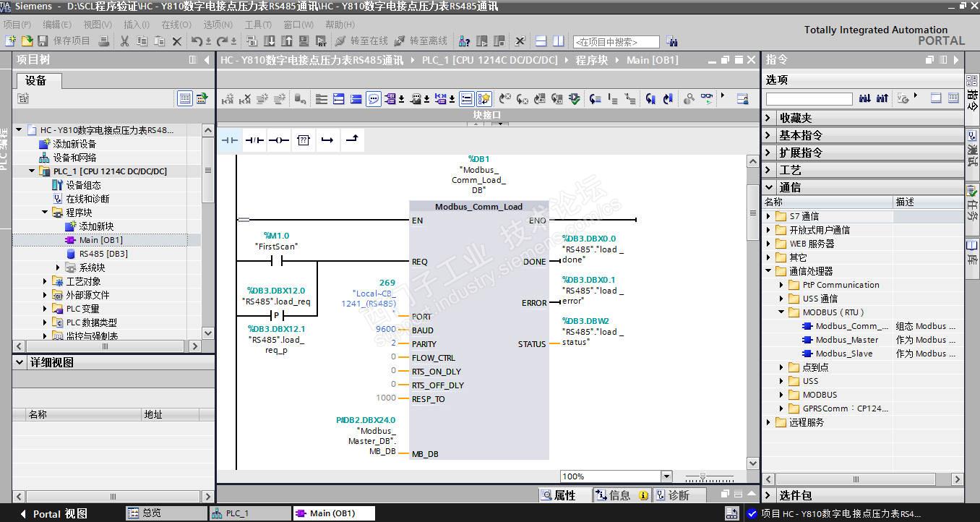
Task: Select RS485 [DB3] data block
Action: [103, 254]
